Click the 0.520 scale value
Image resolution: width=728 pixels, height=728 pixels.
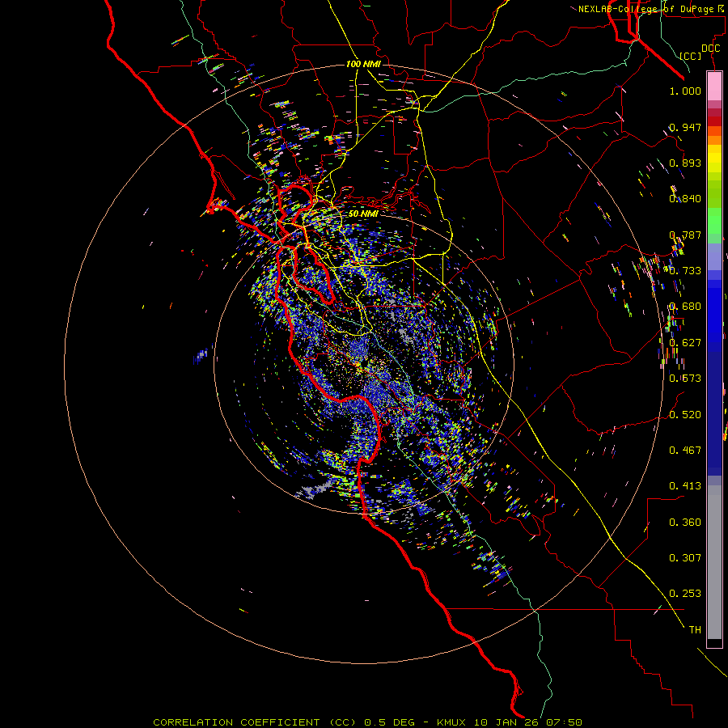click(x=685, y=415)
